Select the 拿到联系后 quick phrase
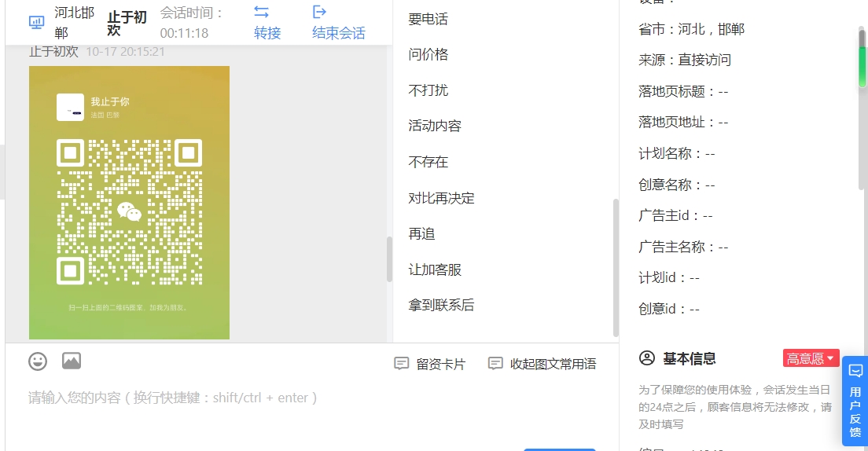This screenshot has width=868, height=451. click(441, 305)
